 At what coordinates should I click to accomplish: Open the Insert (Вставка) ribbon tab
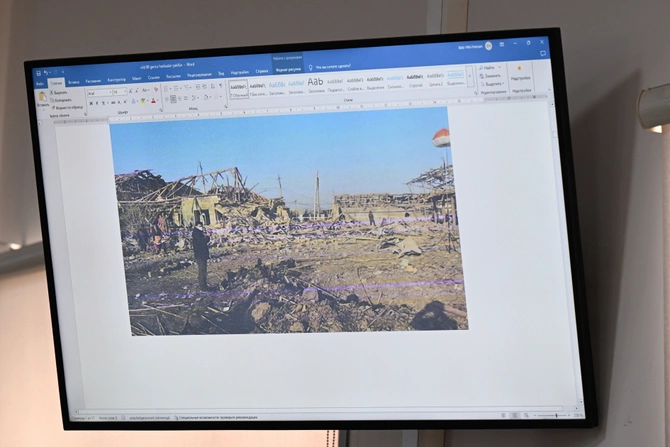(74, 81)
